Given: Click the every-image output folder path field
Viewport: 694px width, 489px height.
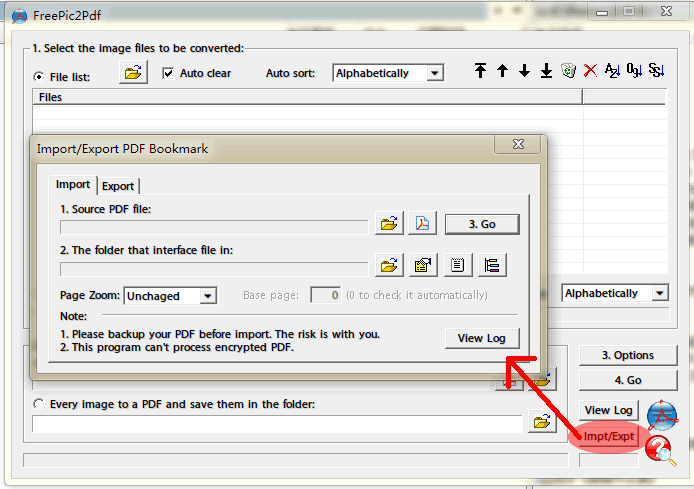Looking at the screenshot, I should pos(278,424).
